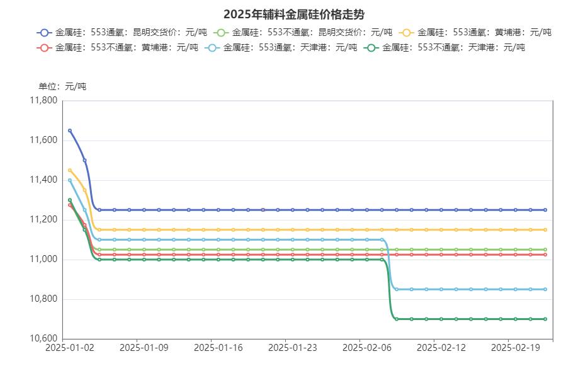Image resolution: width=588 pixels, height=378 pixels.
Task: Click y-axis label 10,600
Action: click(43, 338)
